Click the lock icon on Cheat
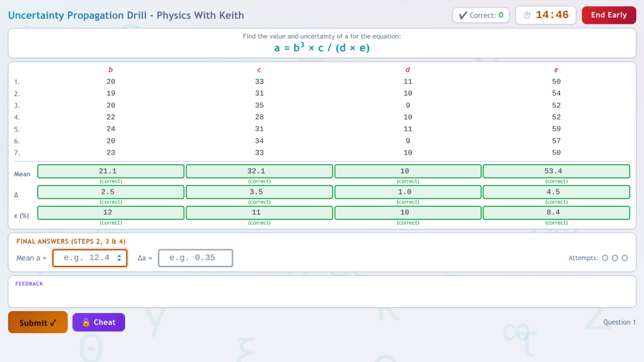 click(x=86, y=322)
